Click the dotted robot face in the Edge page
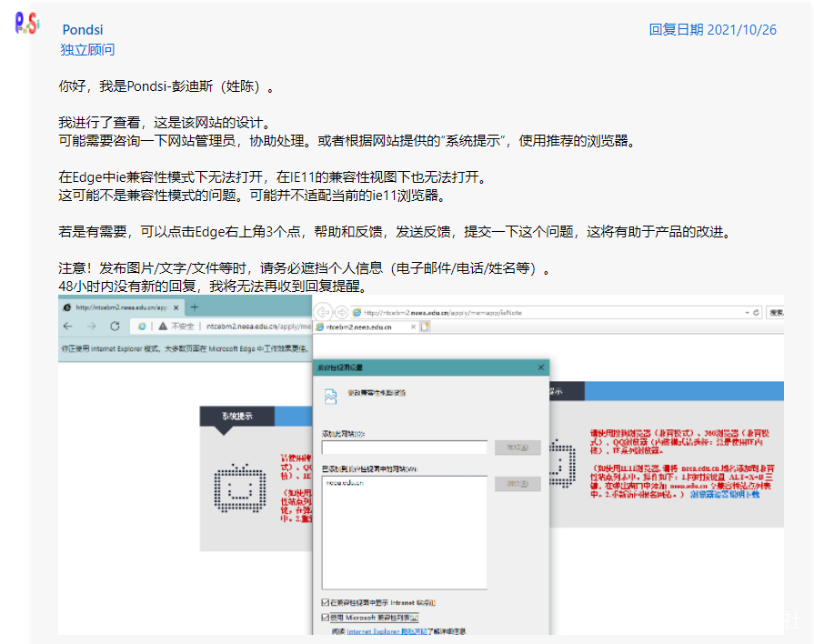 click(240, 488)
